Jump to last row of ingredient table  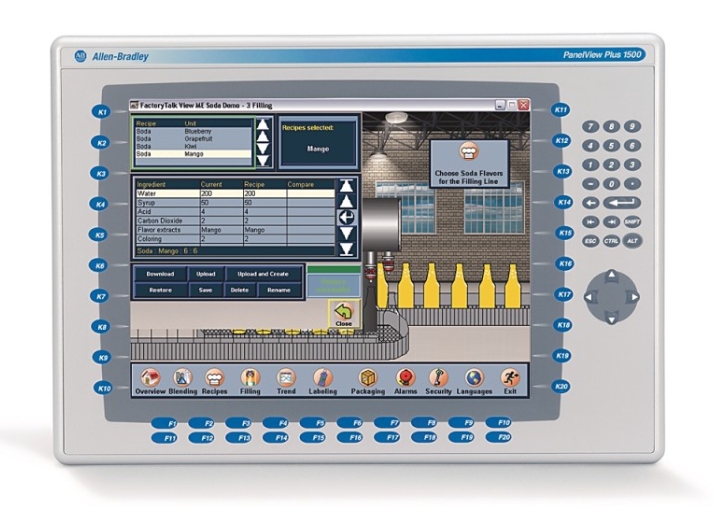point(347,249)
